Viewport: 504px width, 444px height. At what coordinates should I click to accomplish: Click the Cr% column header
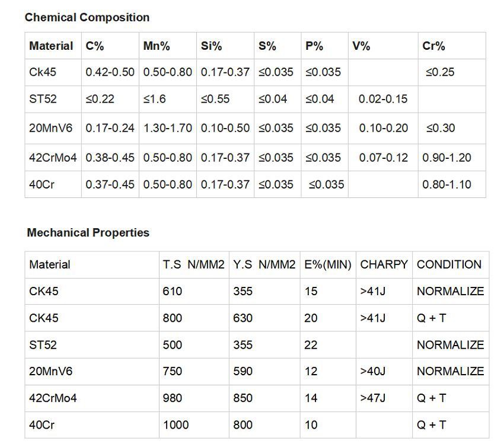433,46
